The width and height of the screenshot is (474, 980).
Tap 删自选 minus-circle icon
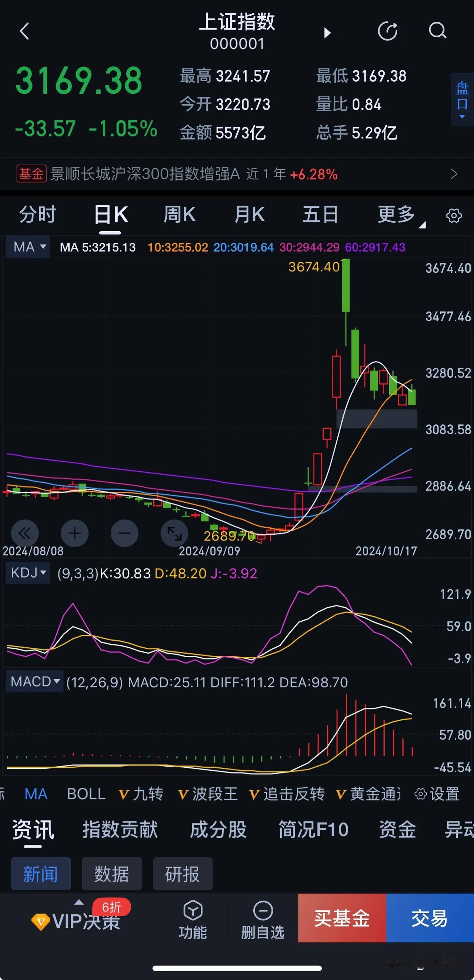point(263,911)
